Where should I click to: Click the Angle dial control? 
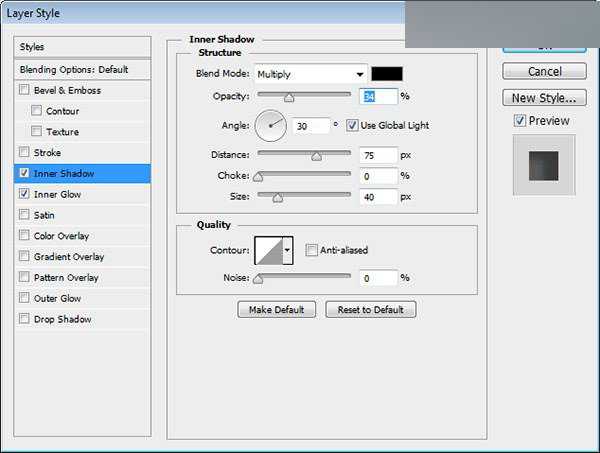pyautogui.click(x=271, y=125)
